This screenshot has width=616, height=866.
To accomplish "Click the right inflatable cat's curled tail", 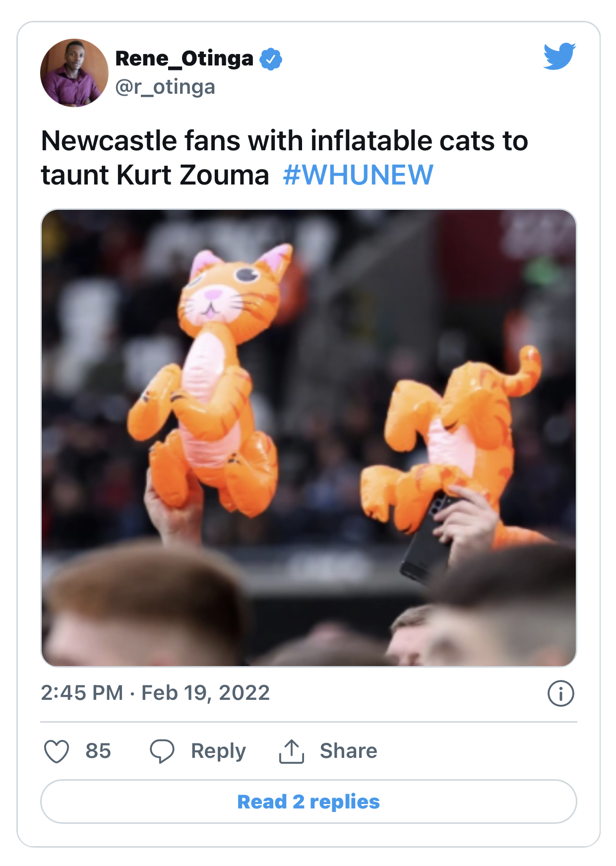I will [527, 370].
